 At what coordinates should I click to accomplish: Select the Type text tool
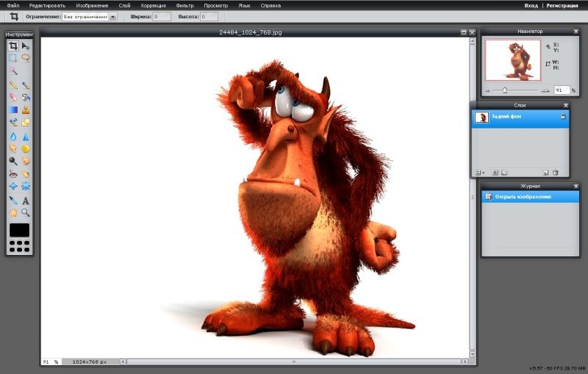point(26,201)
